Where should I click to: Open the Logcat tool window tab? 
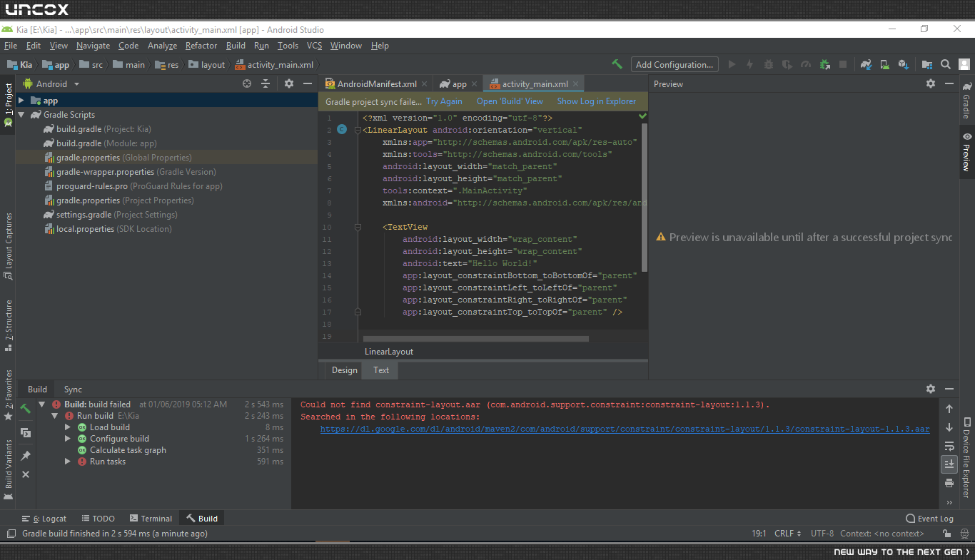(44, 519)
